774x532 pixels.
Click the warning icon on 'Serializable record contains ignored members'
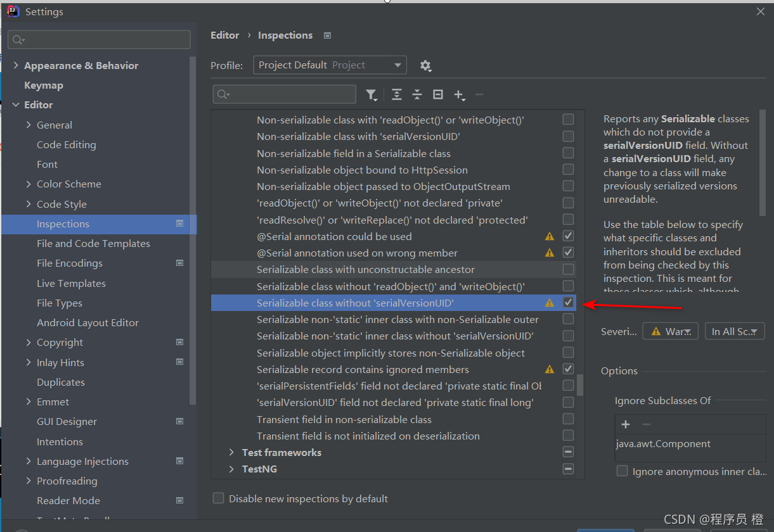(x=550, y=369)
